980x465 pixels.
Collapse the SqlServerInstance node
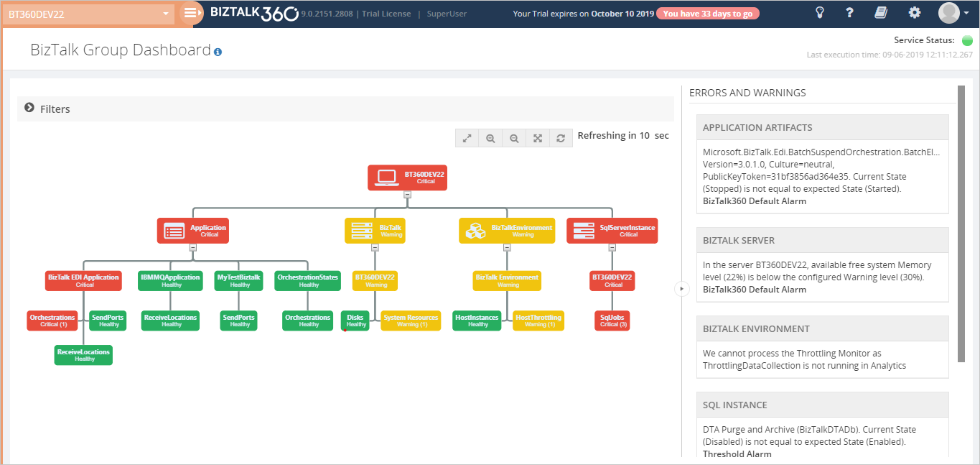pyautogui.click(x=612, y=247)
